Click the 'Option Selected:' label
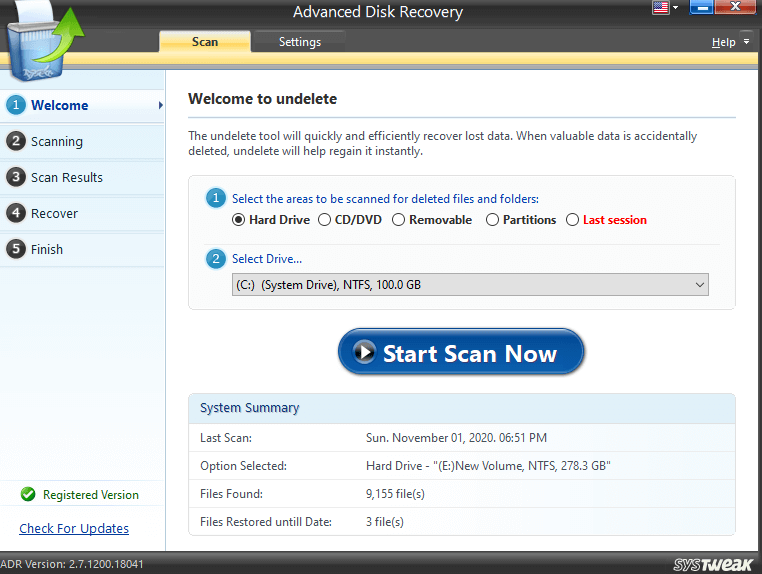This screenshot has width=762, height=574. [x=243, y=466]
